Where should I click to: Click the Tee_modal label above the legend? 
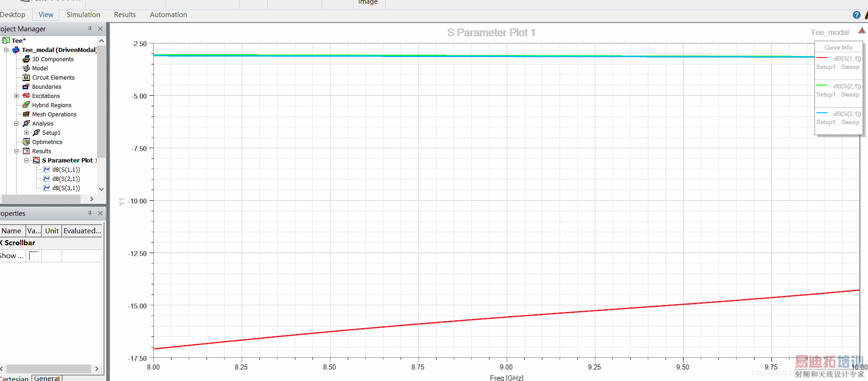coord(830,32)
